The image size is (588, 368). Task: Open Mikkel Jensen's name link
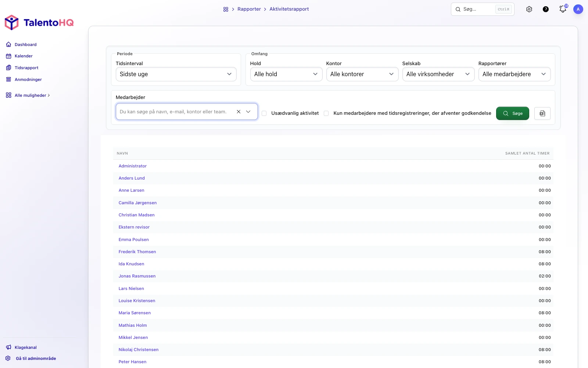pos(133,337)
